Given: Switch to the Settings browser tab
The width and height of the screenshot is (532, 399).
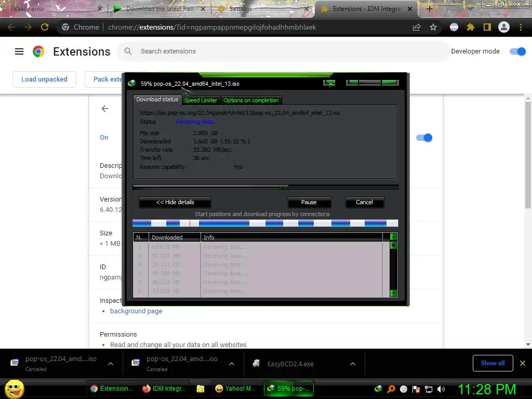Looking at the screenshot, I should point(263,9).
